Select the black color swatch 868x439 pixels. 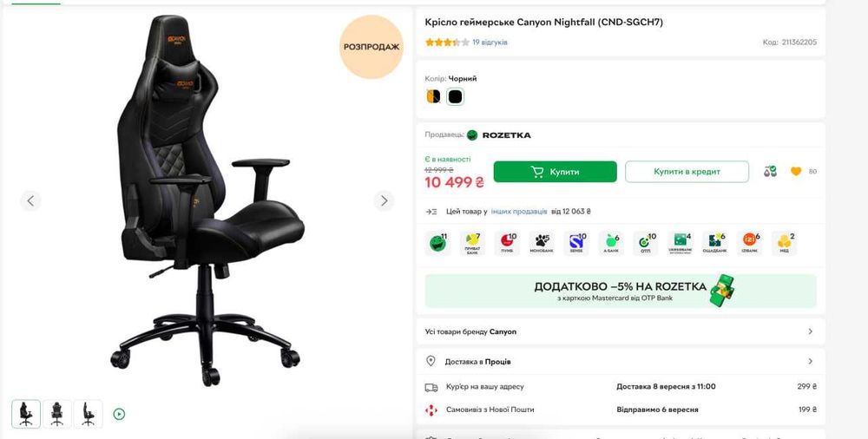click(x=455, y=96)
